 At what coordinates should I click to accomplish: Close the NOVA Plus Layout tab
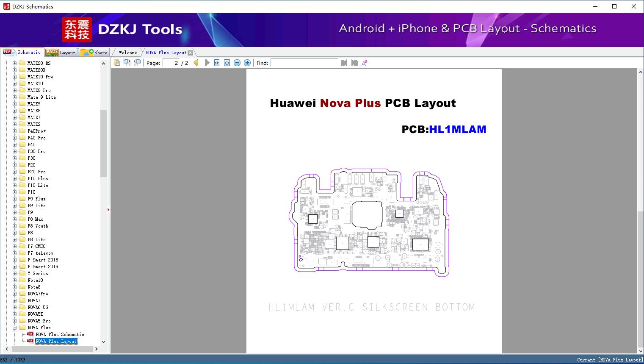point(191,52)
